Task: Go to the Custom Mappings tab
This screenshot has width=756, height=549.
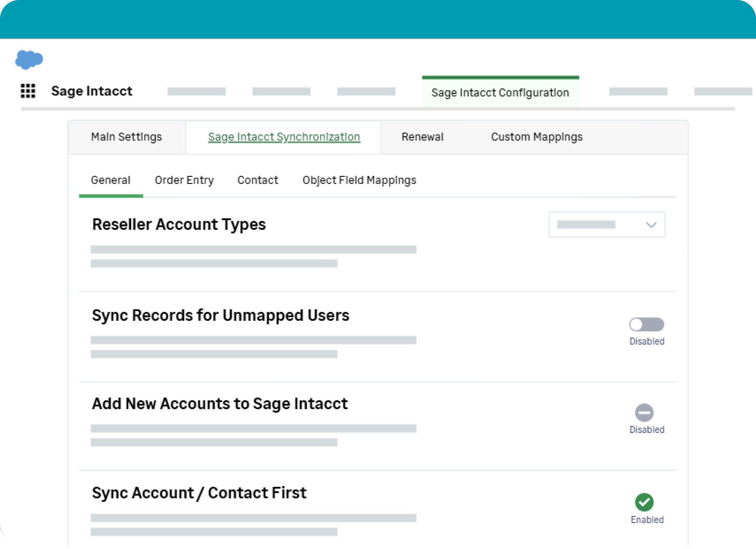Action: [537, 137]
